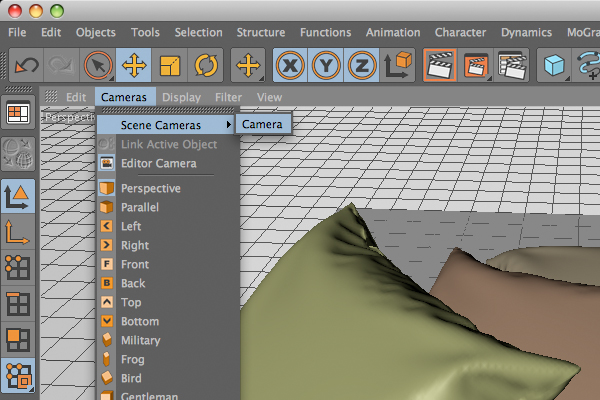Switch to Points mode icon

[18, 268]
